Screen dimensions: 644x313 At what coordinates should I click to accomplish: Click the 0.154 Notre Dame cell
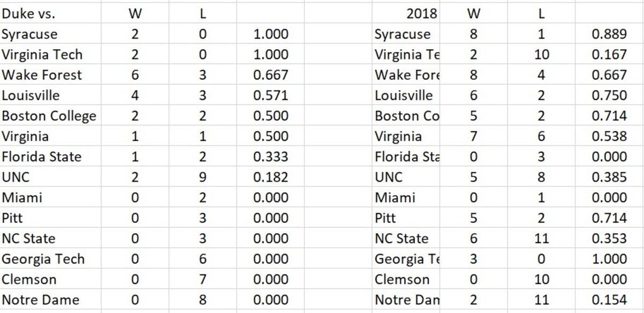[609, 300]
